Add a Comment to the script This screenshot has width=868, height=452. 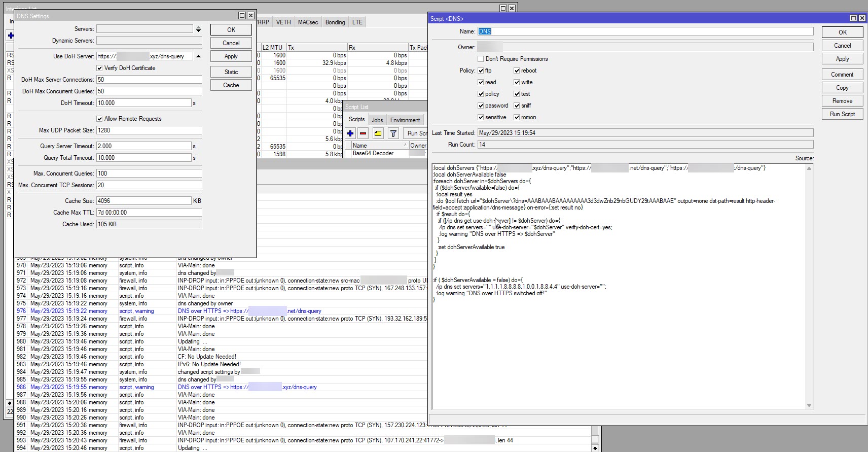[x=843, y=75]
